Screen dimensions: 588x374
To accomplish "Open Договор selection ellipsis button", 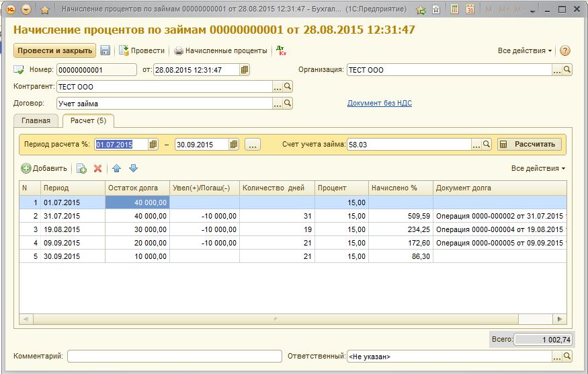I will (x=277, y=104).
